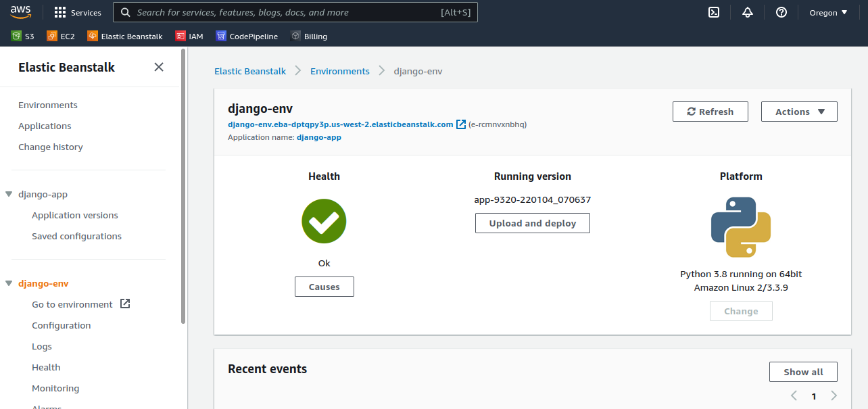Open the EC2 service from favorites bar
The width and height of the screenshot is (868, 409).
click(60, 36)
